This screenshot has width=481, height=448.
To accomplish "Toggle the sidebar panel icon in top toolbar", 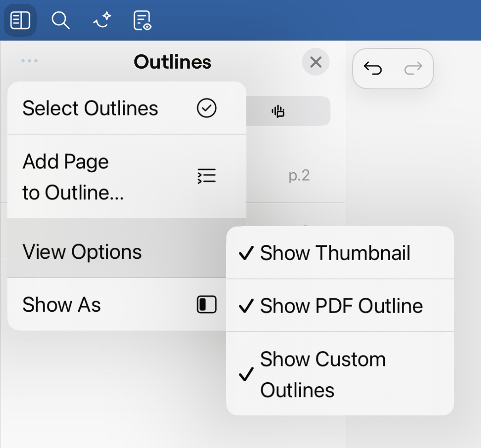I will click(20, 21).
